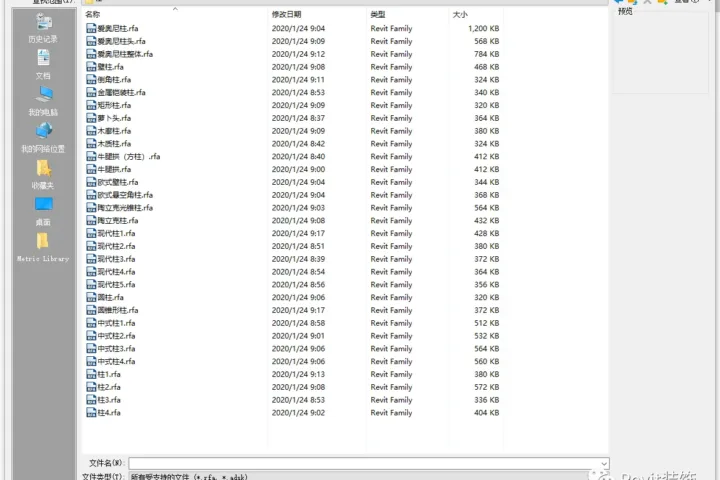The height and width of the screenshot is (480, 720).
Task: Open the 收藏夹 favorites folder
Action: pyautogui.click(x=43, y=175)
